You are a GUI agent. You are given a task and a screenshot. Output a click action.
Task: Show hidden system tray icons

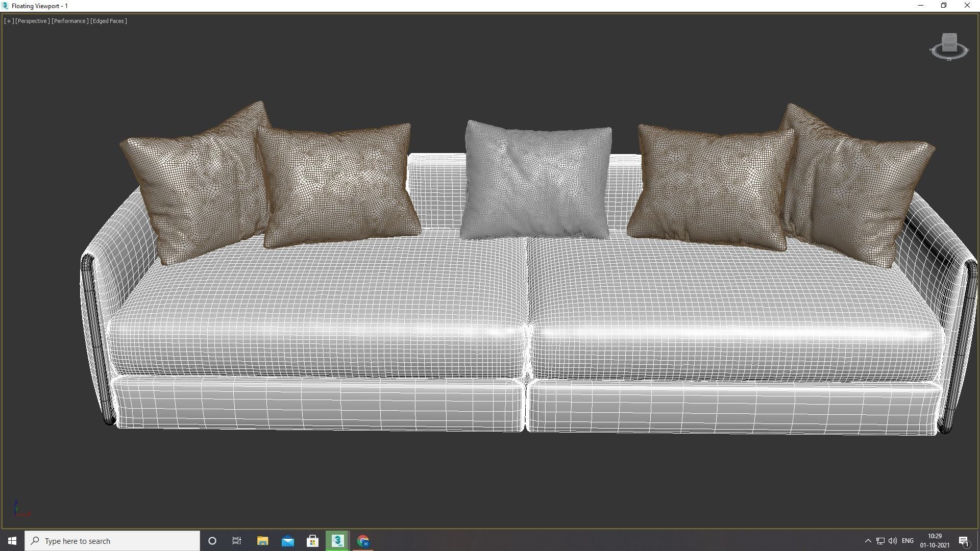click(x=868, y=541)
